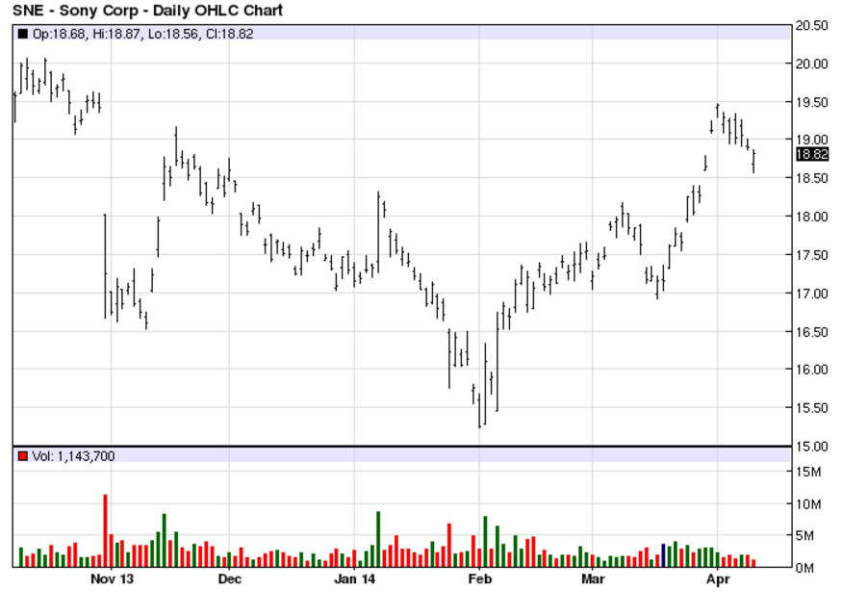
Task: Click the 18.00 price axis label
Action: (812, 217)
